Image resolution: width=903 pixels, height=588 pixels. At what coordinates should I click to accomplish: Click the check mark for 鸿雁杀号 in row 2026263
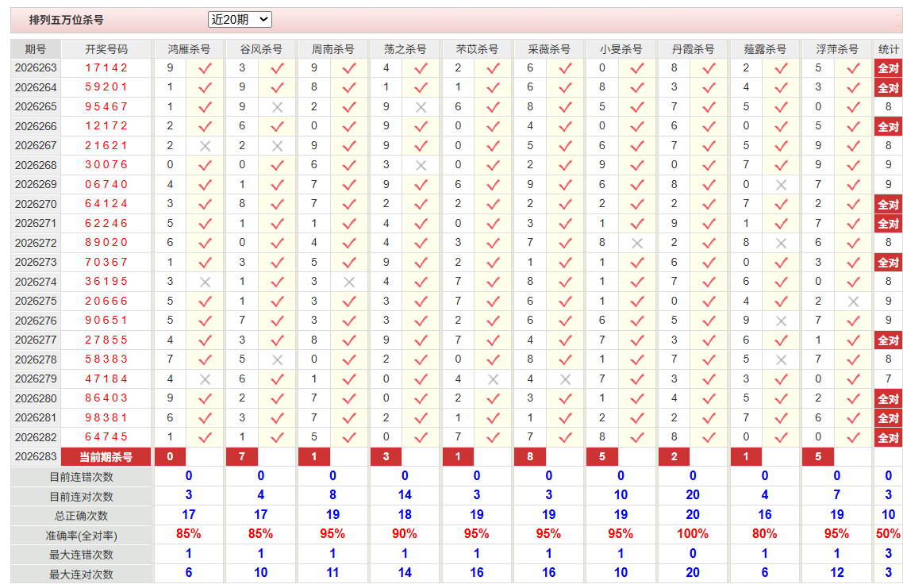click(x=205, y=68)
